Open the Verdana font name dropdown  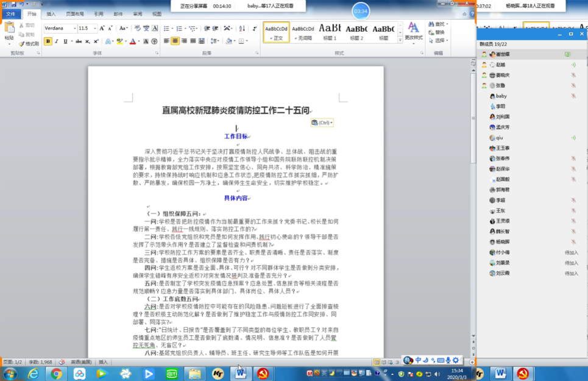click(x=75, y=29)
